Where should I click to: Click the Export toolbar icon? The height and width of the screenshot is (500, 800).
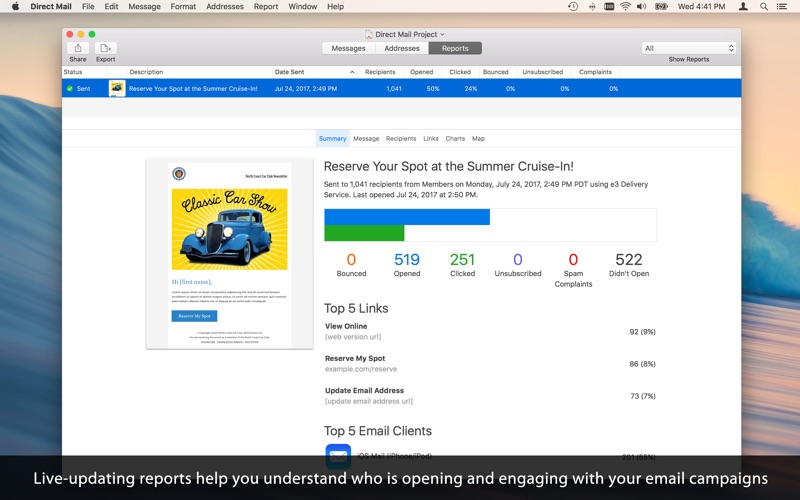[106, 48]
